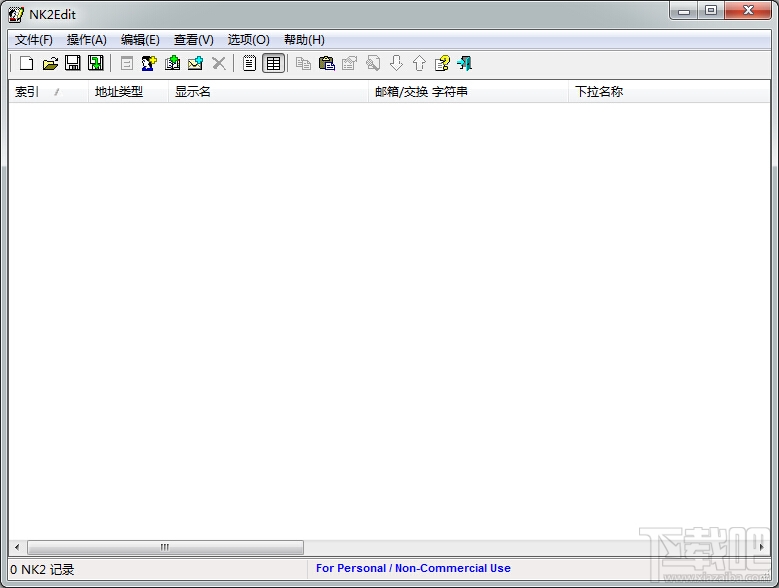Add a new record with person icon

point(149,63)
